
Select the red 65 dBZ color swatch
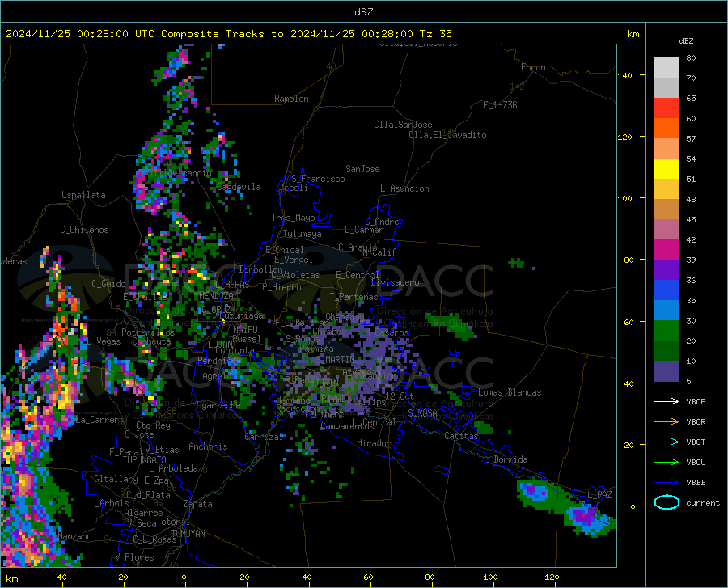coord(667,108)
